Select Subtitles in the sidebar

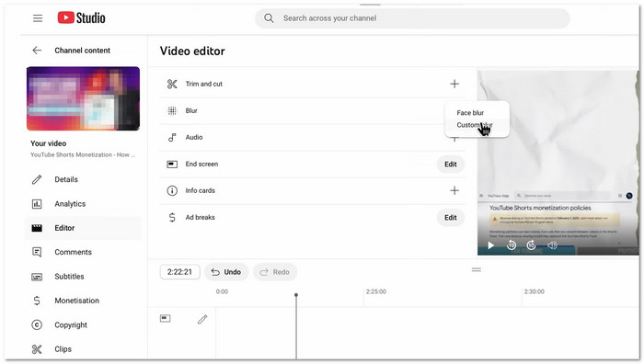pyautogui.click(x=69, y=276)
